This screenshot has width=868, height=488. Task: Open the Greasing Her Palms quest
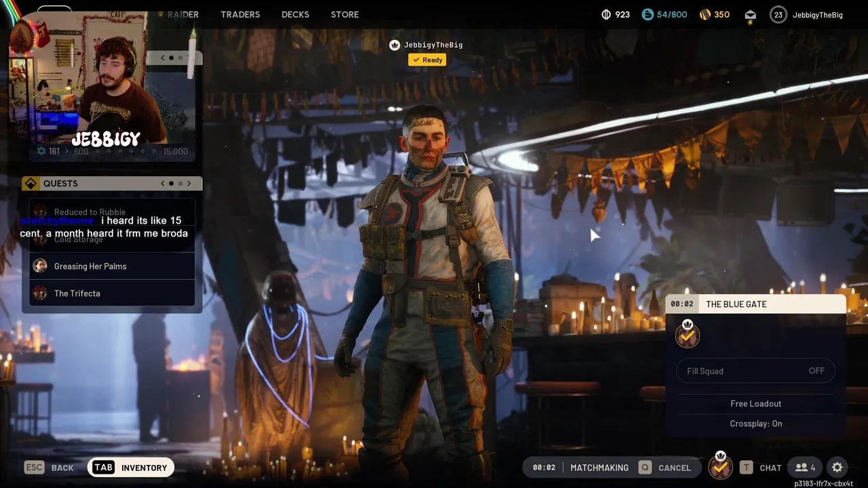(x=112, y=266)
